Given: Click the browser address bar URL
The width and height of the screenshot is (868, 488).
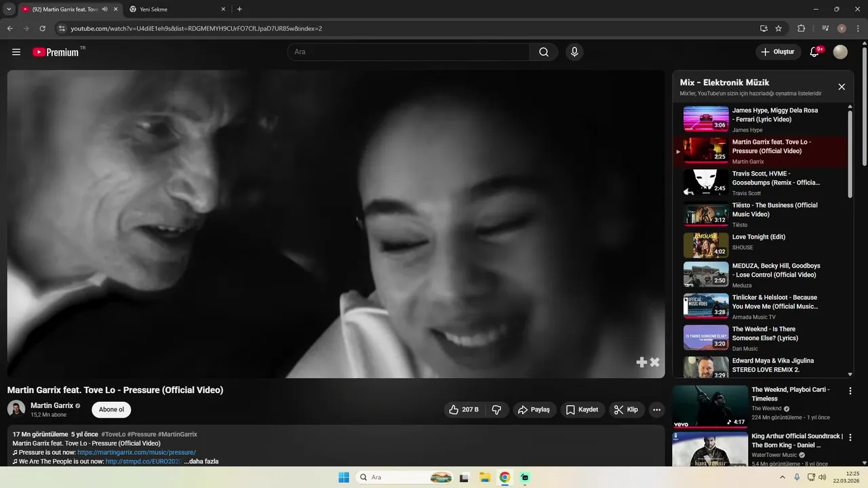Looking at the screenshot, I should click(x=197, y=28).
